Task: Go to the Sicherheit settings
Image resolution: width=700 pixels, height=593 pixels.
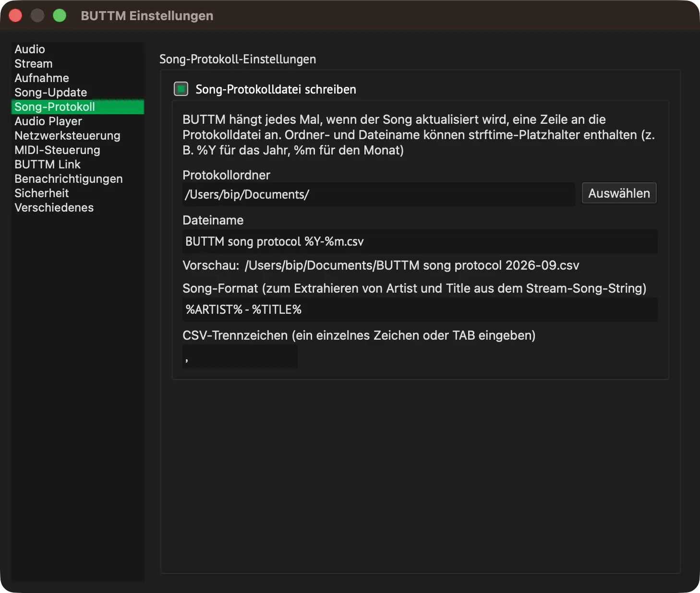Action: click(77, 193)
